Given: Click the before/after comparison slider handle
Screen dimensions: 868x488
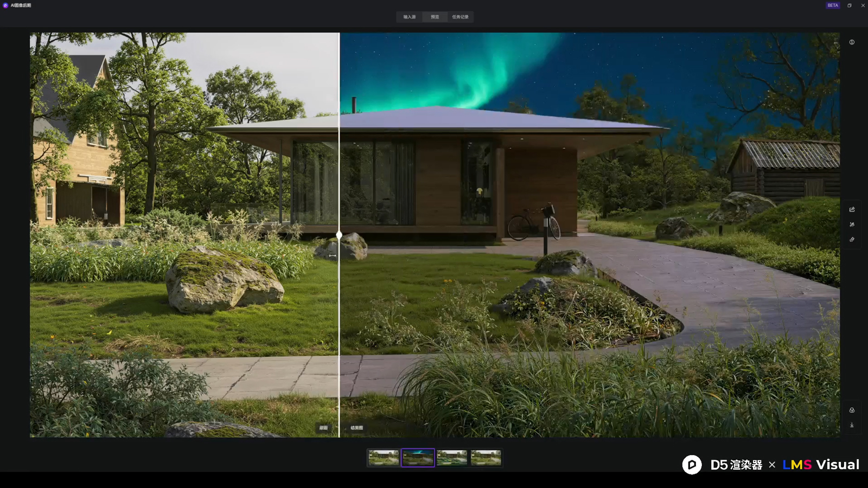Looking at the screenshot, I should 339,235.
